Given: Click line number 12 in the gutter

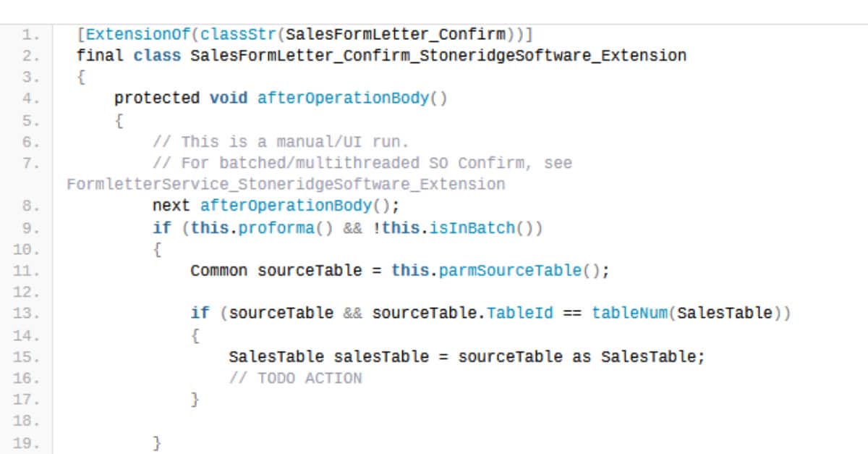Looking at the screenshot, I should pos(27,293).
